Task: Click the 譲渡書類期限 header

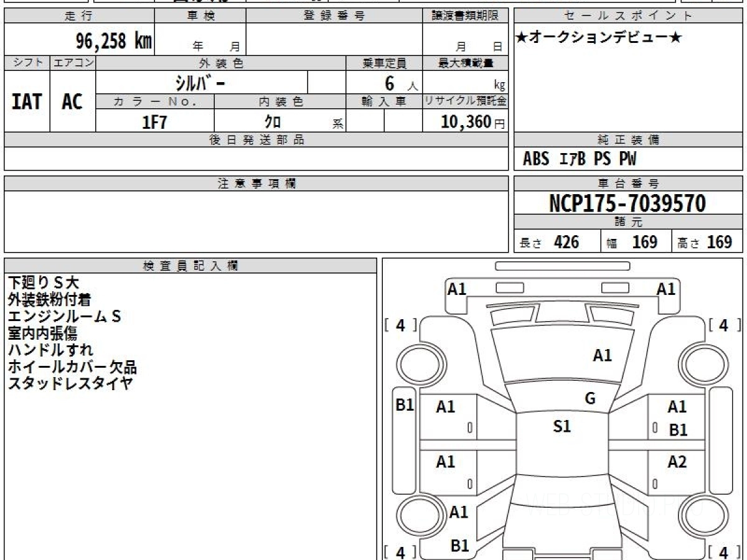Action: coord(466,16)
